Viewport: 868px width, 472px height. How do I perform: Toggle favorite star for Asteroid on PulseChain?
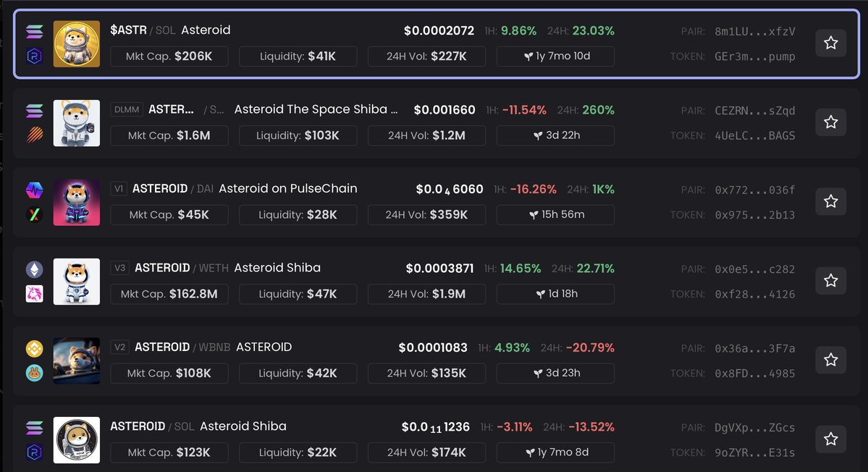[x=830, y=201]
